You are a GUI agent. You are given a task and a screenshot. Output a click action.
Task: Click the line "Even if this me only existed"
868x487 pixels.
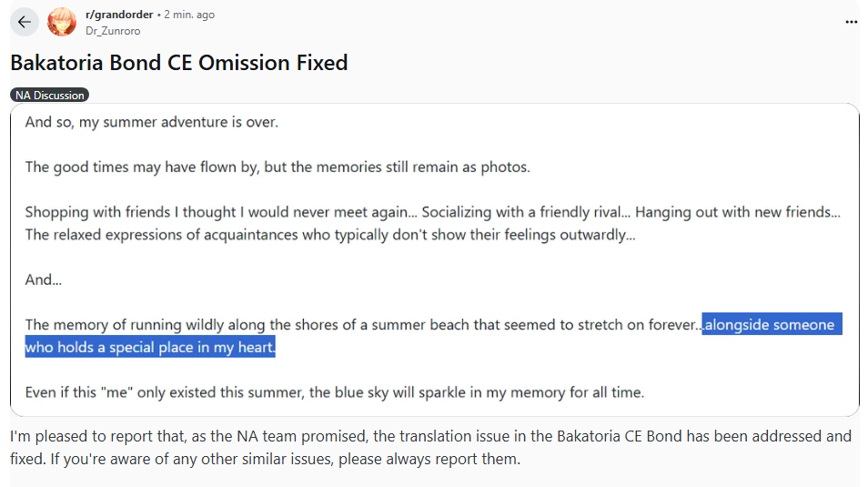(x=334, y=392)
